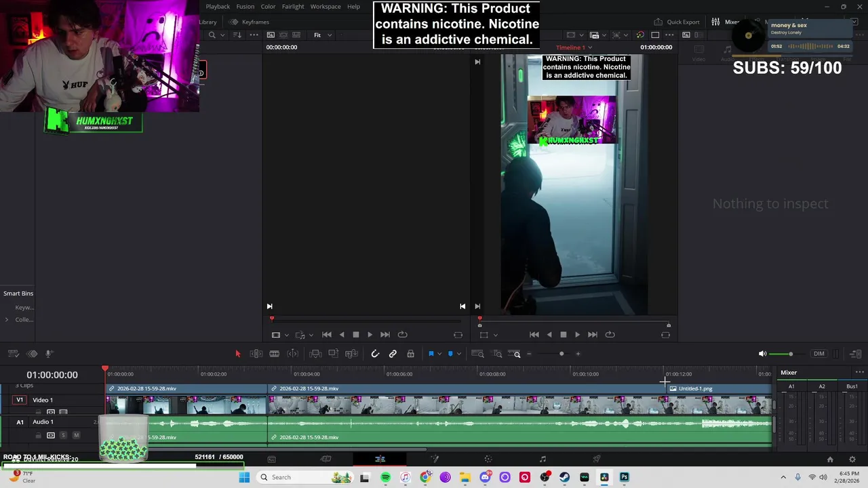The height and width of the screenshot is (488, 868).
Task: Click the Insert Clip tool icon
Action: (x=315, y=354)
